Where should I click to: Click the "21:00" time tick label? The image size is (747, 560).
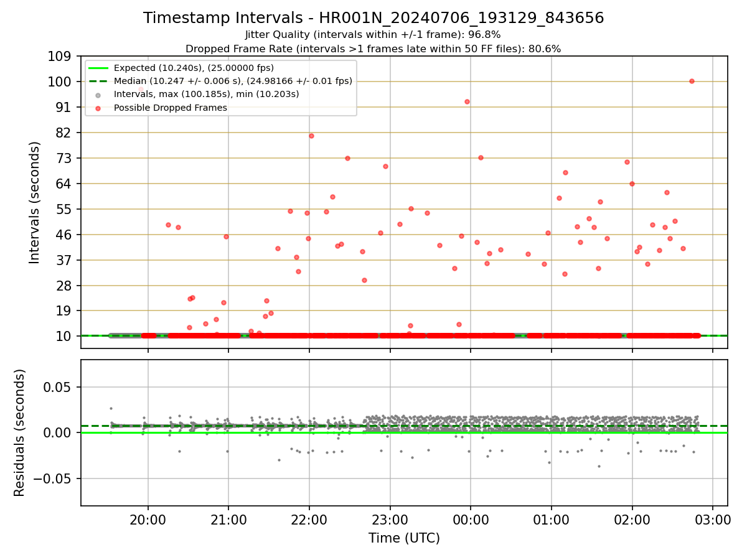tap(228, 520)
